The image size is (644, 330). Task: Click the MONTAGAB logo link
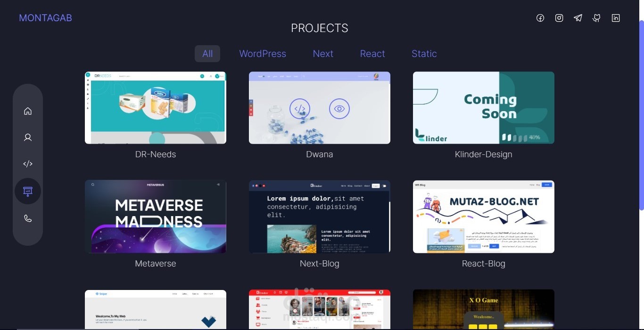coord(45,18)
